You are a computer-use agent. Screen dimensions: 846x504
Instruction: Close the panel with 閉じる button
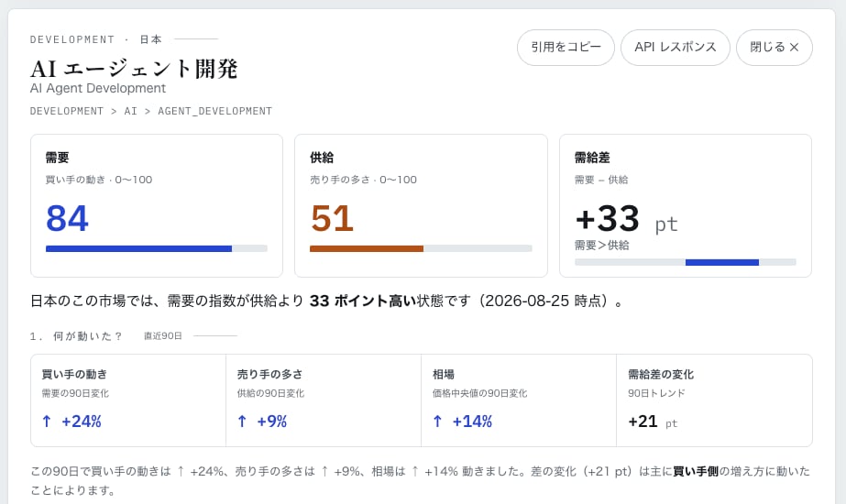775,48
